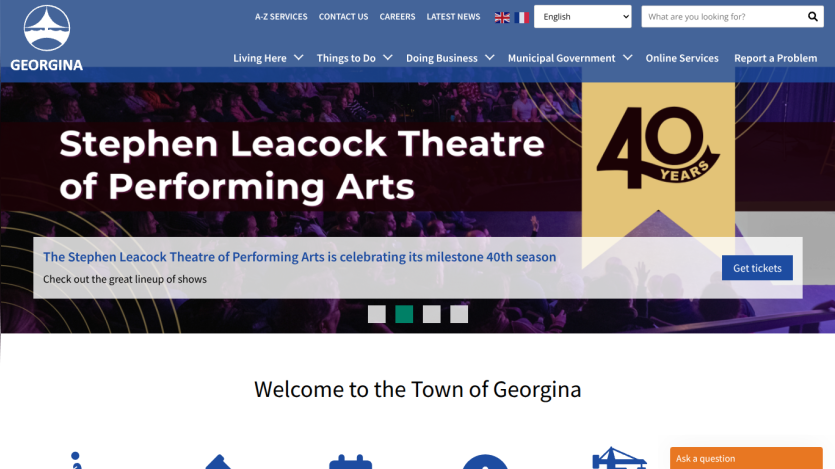Expand the Municipal Government chevron
This screenshot has width=835, height=469.
(628, 57)
